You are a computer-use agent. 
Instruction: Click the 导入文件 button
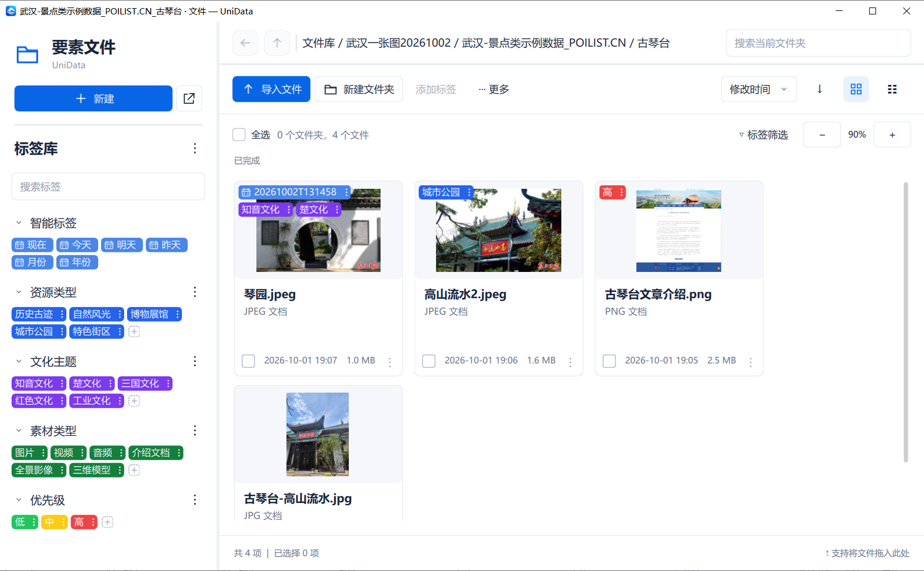click(x=271, y=89)
